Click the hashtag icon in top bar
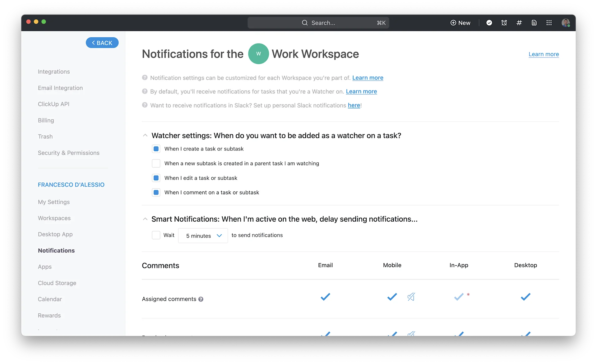The image size is (597, 364). 519,23
